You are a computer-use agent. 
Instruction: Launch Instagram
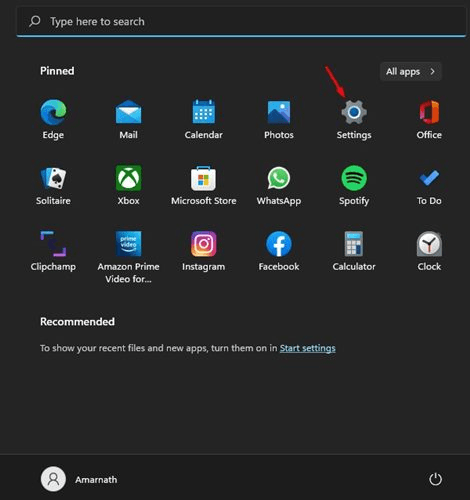[204, 251]
